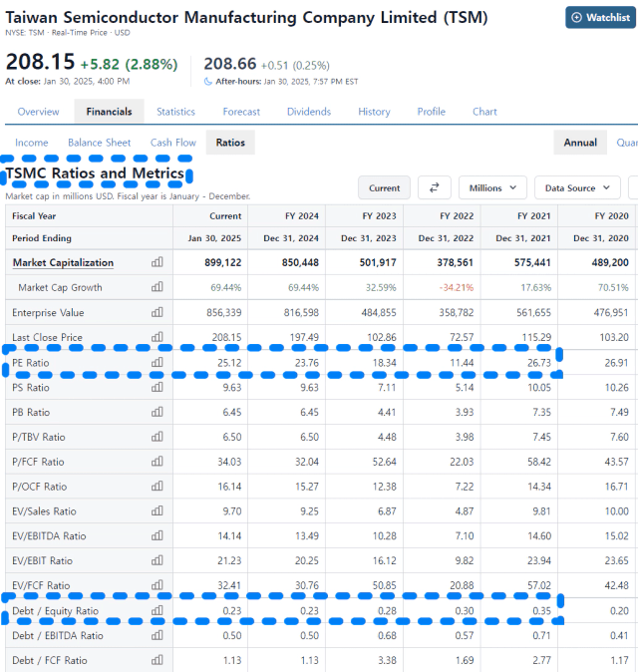Go to the Balance Sheet subtab
The width and height of the screenshot is (638, 672).
(99, 143)
